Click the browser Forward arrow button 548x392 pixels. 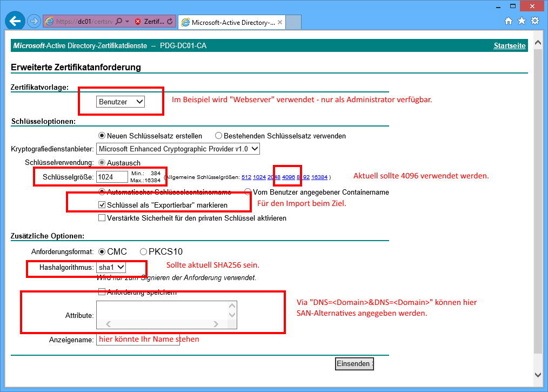34,22
